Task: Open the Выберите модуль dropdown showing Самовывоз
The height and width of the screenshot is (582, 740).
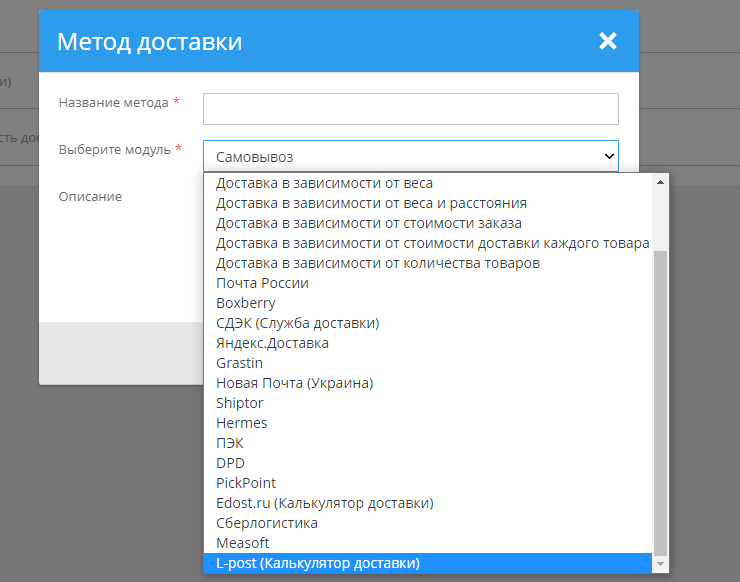Action: pyautogui.click(x=410, y=156)
